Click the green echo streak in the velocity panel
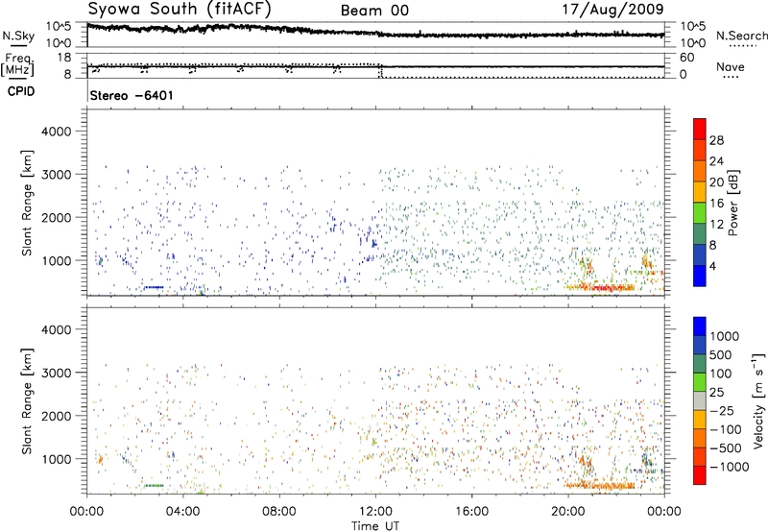 click(x=154, y=486)
